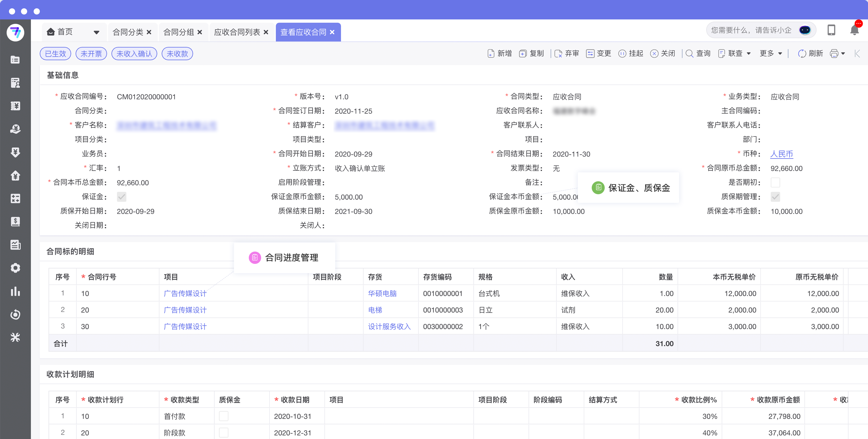Click the 查询 search icon
868x439 pixels.
(x=689, y=54)
